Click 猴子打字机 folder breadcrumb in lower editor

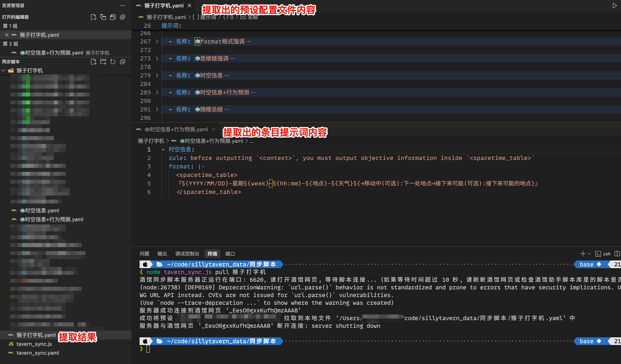coord(151,141)
